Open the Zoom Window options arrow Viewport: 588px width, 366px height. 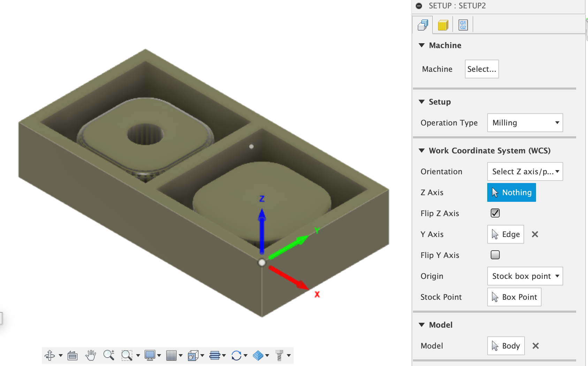(x=138, y=356)
